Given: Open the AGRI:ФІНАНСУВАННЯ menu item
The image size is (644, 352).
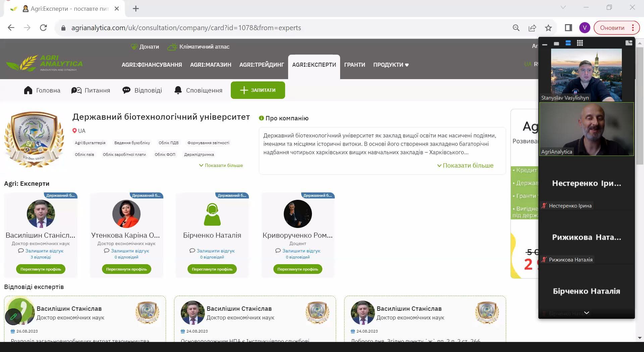Looking at the screenshot, I should (x=152, y=65).
